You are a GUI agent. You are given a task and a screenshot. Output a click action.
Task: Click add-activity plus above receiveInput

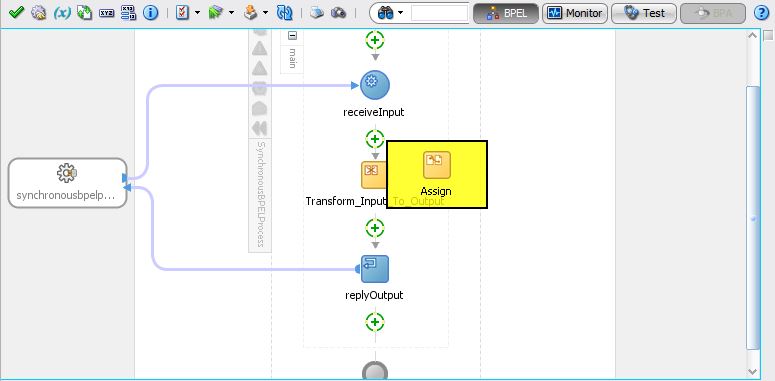375,40
